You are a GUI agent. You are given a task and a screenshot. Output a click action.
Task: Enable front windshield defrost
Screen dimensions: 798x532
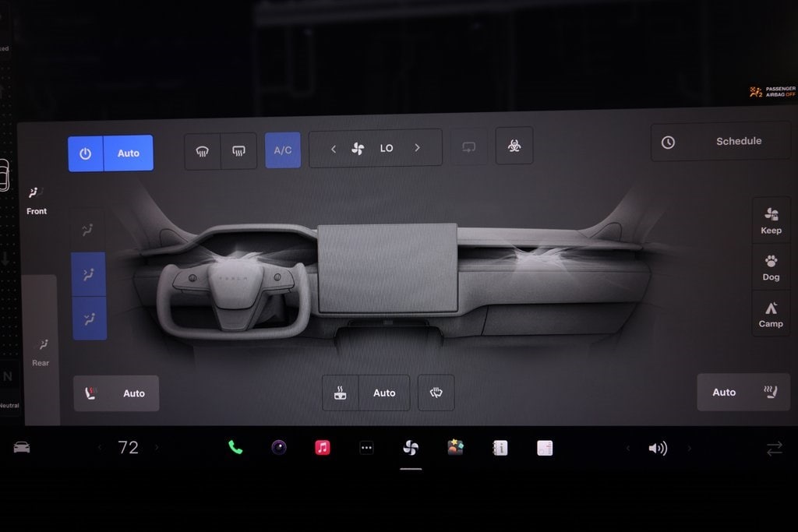(203, 151)
